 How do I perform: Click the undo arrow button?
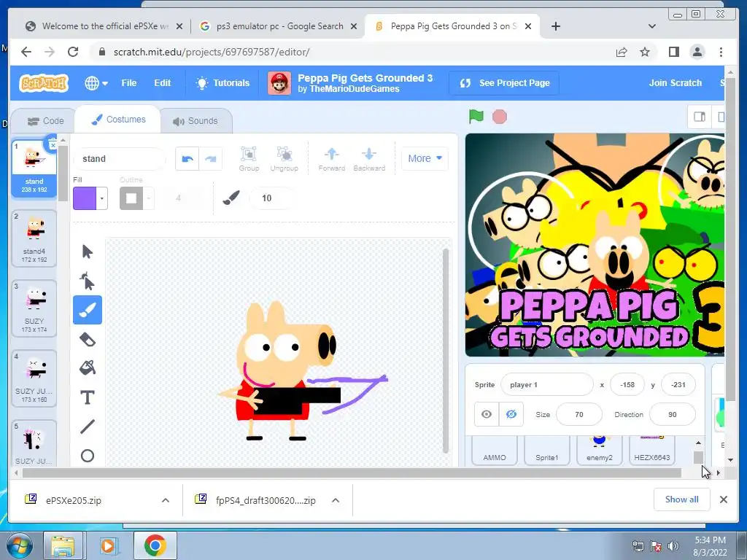[x=187, y=159]
